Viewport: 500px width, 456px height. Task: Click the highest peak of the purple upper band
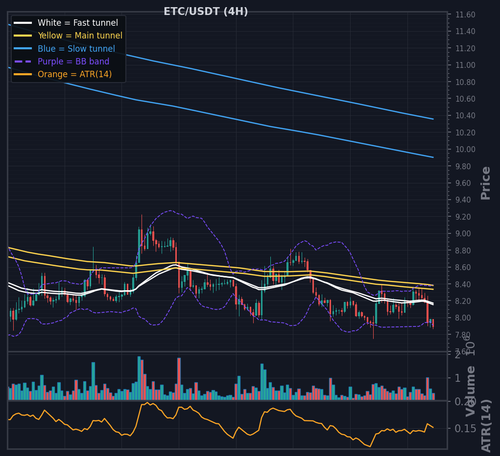tap(171, 210)
